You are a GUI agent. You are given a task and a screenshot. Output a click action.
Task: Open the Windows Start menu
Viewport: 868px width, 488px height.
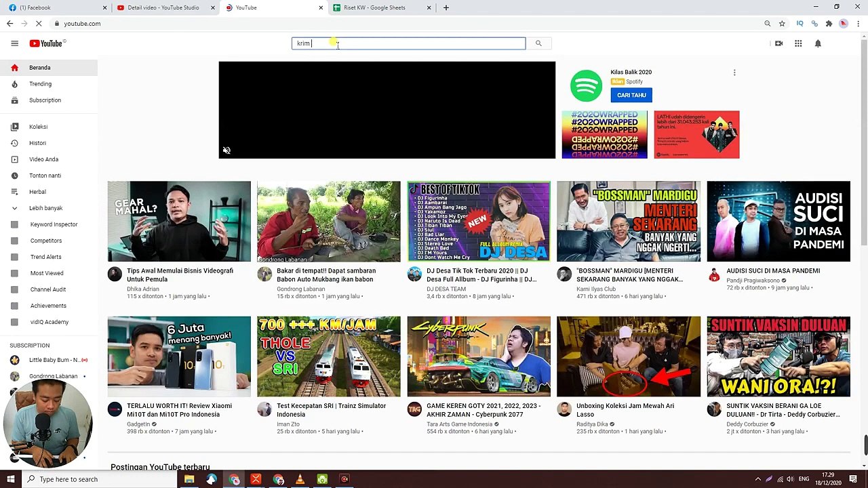pyautogui.click(x=10, y=479)
